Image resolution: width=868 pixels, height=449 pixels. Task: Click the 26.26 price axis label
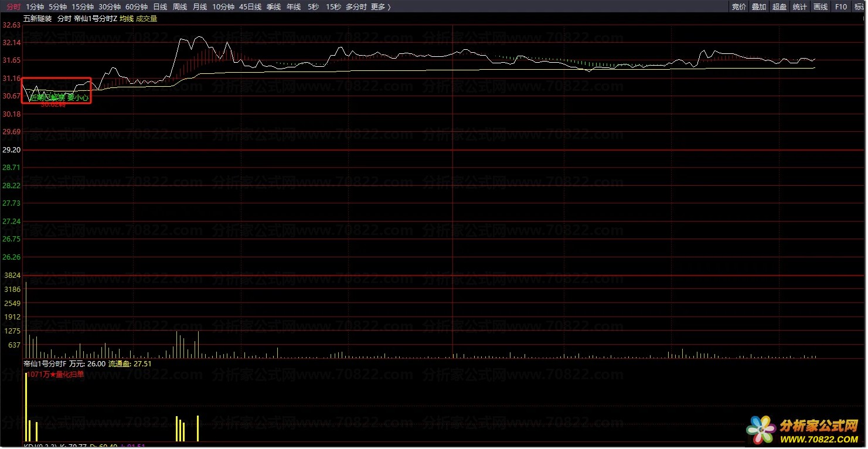click(x=12, y=257)
